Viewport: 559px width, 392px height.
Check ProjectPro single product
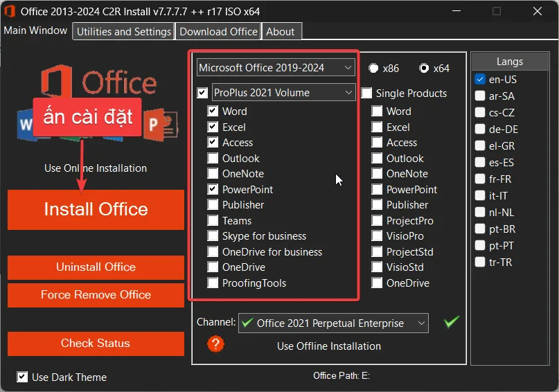(x=377, y=220)
